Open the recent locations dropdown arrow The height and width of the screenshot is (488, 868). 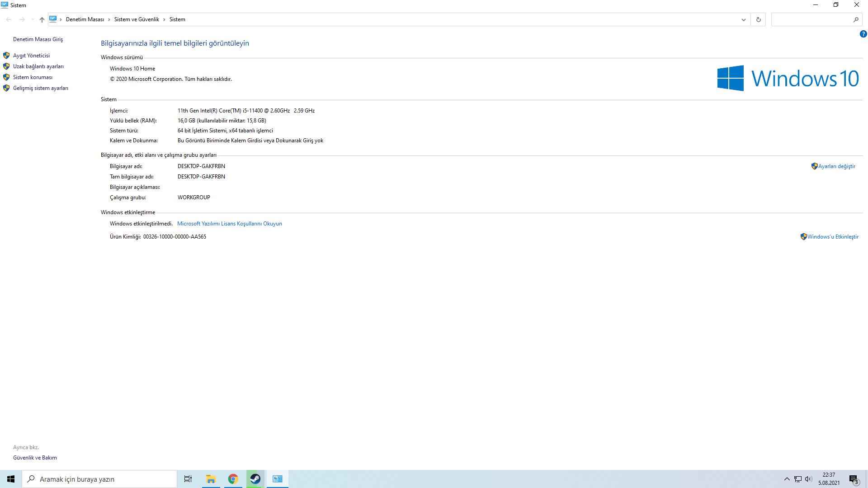click(33, 19)
